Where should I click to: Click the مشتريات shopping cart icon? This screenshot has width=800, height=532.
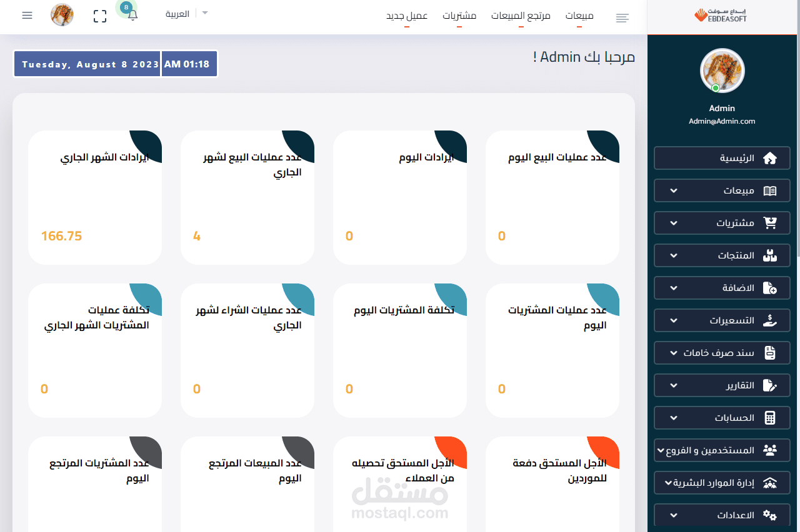pyautogui.click(x=770, y=223)
